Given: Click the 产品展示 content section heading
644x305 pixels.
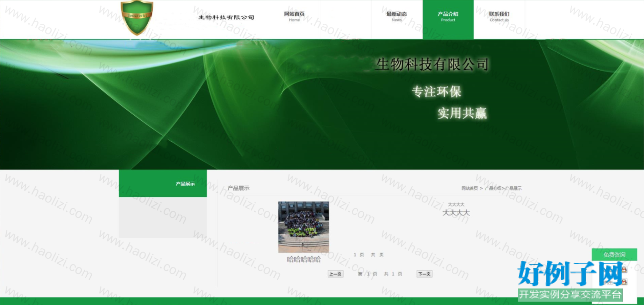Looking at the screenshot, I should pos(238,188).
